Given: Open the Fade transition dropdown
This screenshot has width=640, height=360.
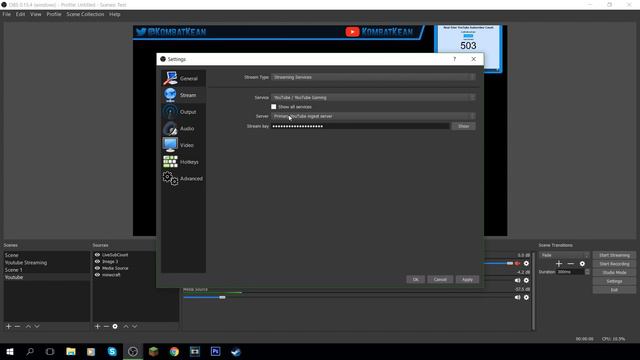Looking at the screenshot, I should click(x=564, y=255).
